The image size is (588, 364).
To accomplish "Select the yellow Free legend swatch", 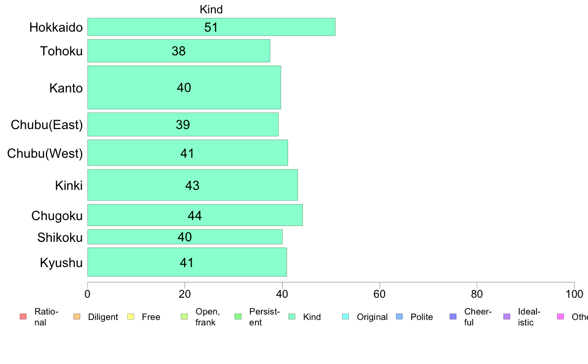I will 131,317.
